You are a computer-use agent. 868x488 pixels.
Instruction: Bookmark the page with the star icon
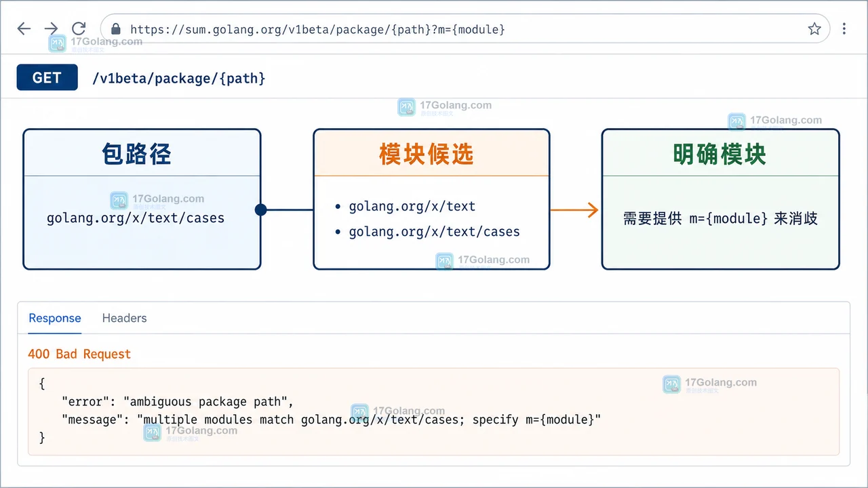point(814,28)
